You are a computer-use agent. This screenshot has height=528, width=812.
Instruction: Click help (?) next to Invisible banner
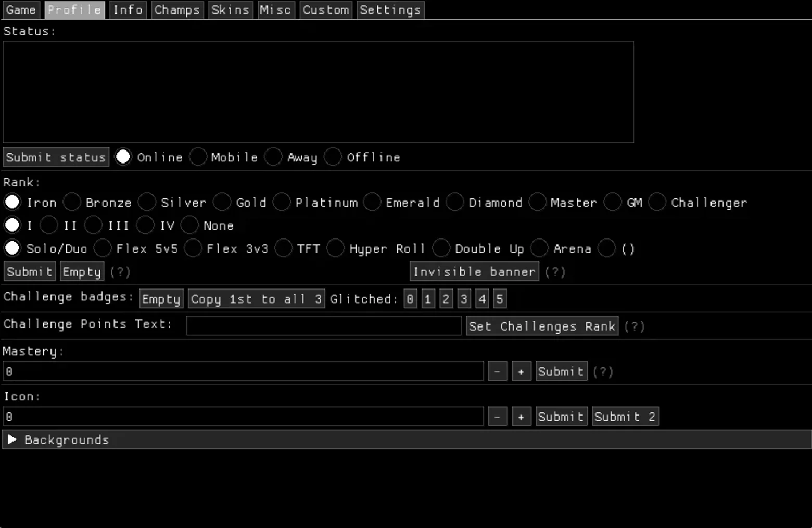(x=555, y=272)
